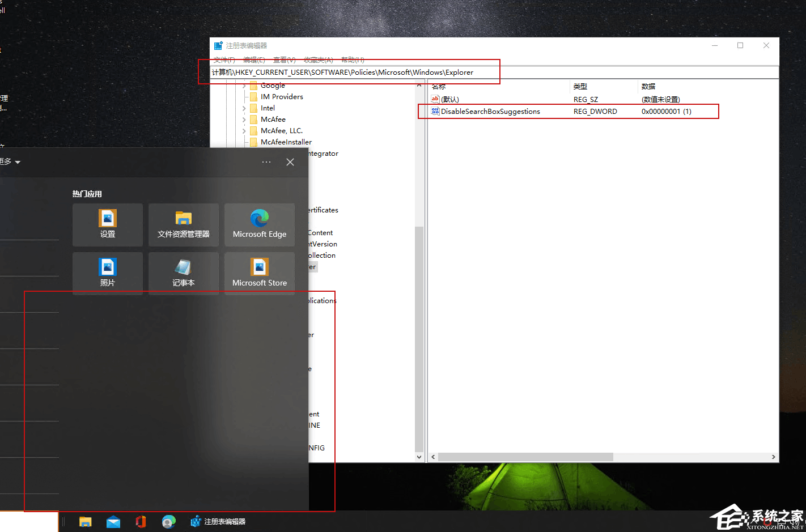Switch to 注册表编辑器 taskbar button
Viewport: 806px width, 532px height.
218,522
